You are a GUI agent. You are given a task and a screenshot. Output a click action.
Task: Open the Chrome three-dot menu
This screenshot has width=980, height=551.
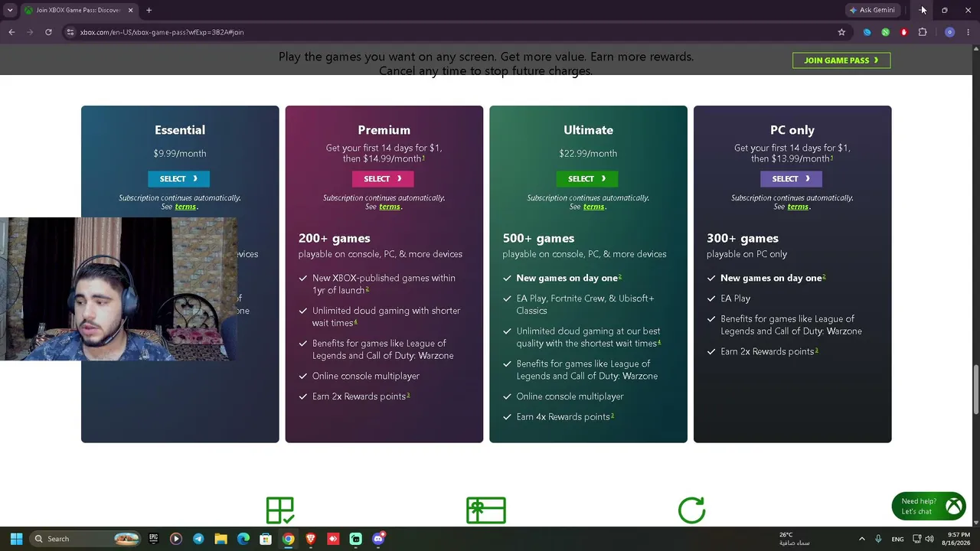[969, 32]
